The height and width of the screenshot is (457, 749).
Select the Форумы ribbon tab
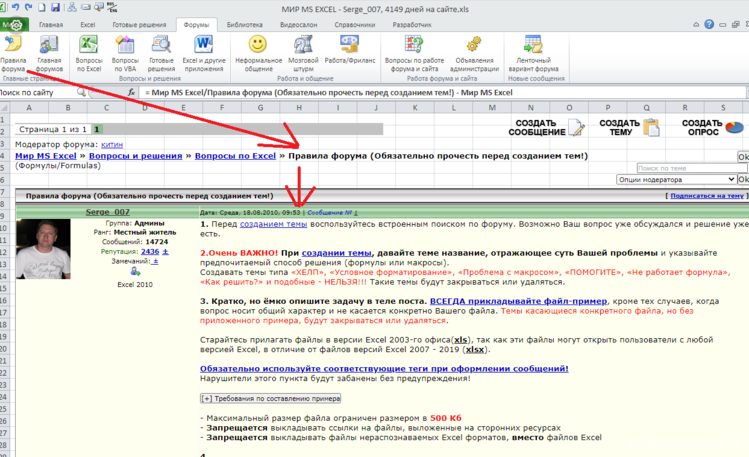coord(196,25)
